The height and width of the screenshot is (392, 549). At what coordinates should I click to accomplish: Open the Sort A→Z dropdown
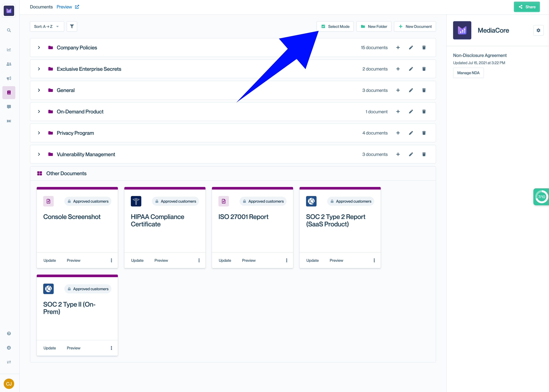click(47, 27)
